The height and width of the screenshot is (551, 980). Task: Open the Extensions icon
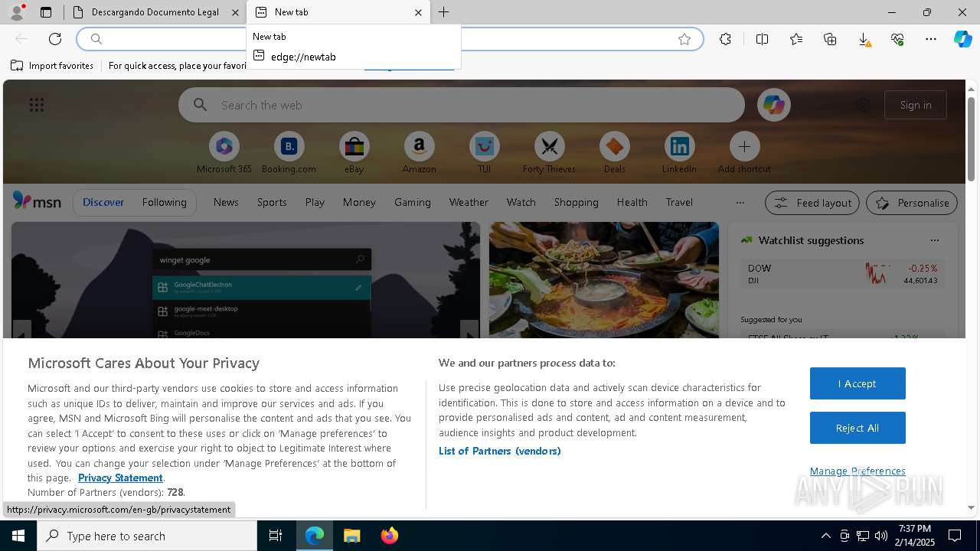pos(725,39)
